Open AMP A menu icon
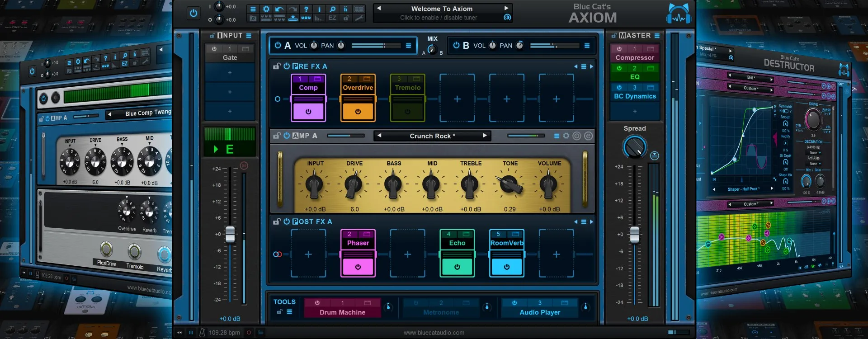This screenshot has width=868, height=339. [x=557, y=136]
